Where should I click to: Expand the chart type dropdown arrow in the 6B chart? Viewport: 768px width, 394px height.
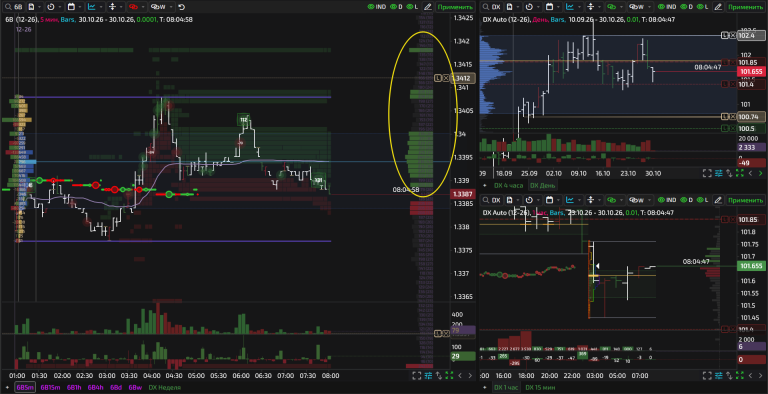tap(100, 7)
